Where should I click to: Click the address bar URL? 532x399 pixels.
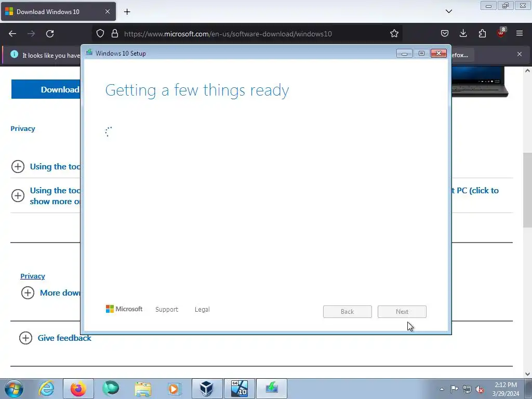[228, 34]
